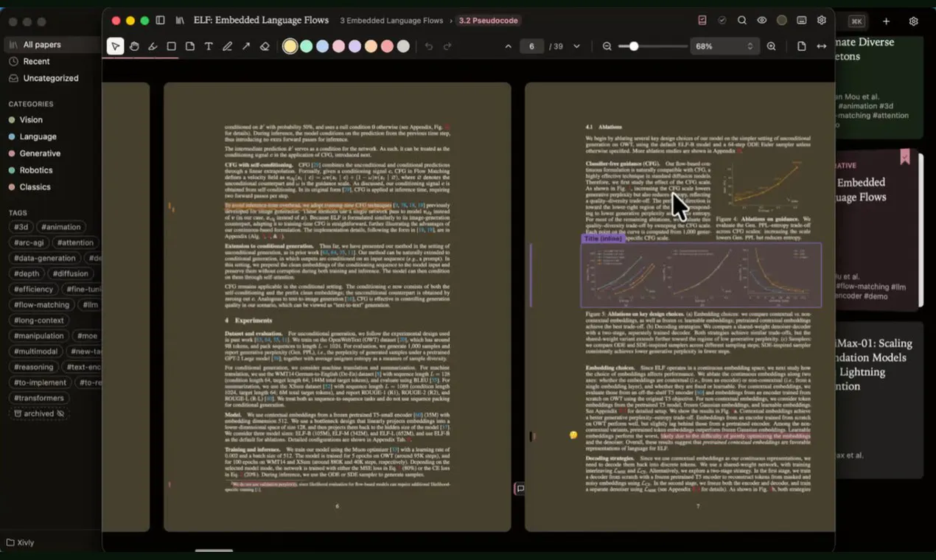Select the hand pan tool

click(x=134, y=46)
